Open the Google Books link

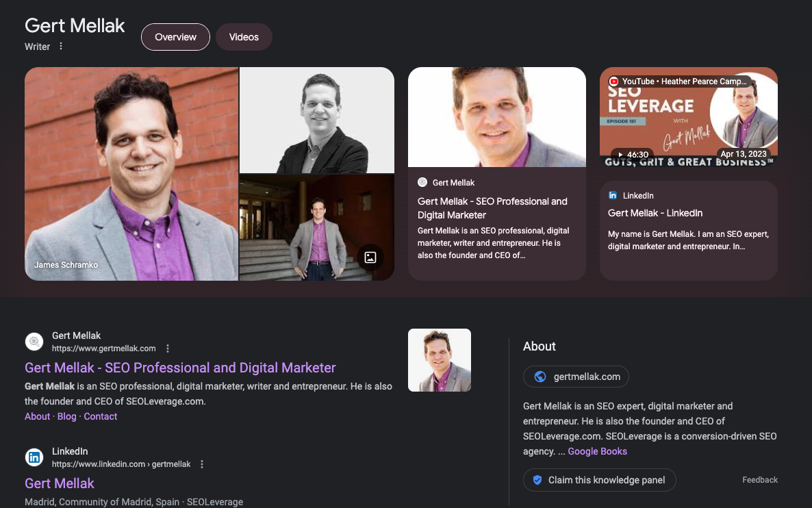point(598,451)
